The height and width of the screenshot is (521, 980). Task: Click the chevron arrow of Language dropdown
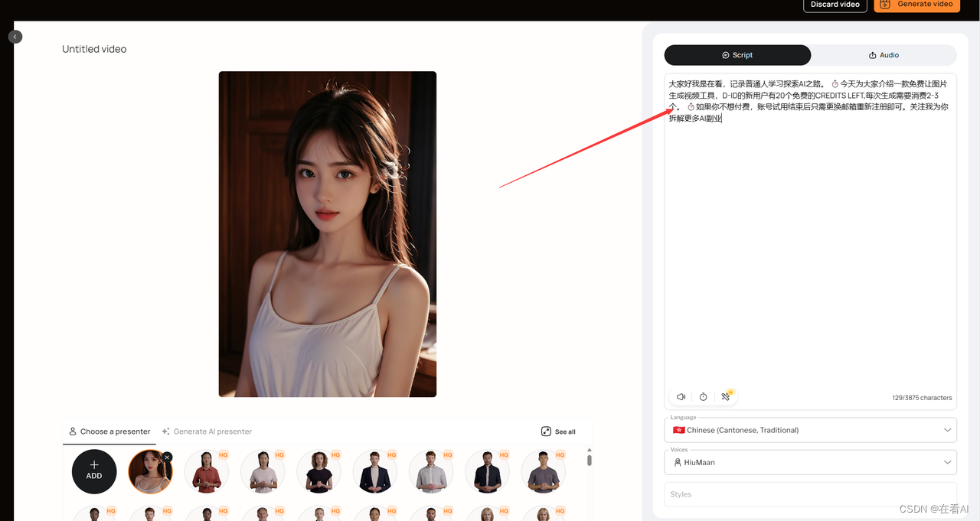949,430
